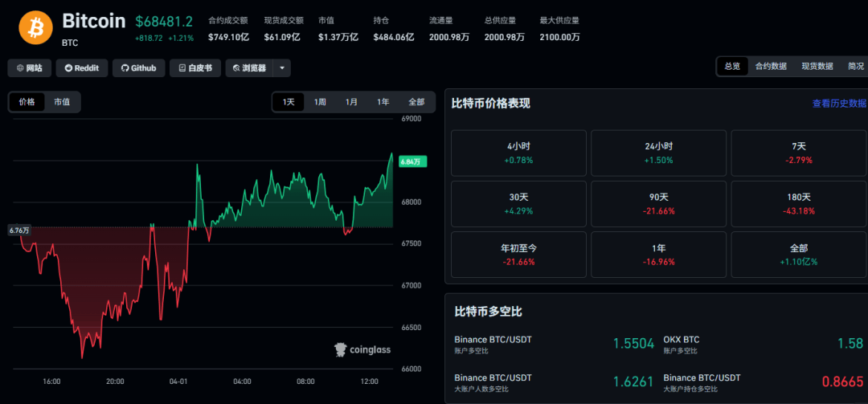Click the 浏览器 explorer button
This screenshot has width=868, height=404.
pyautogui.click(x=249, y=68)
